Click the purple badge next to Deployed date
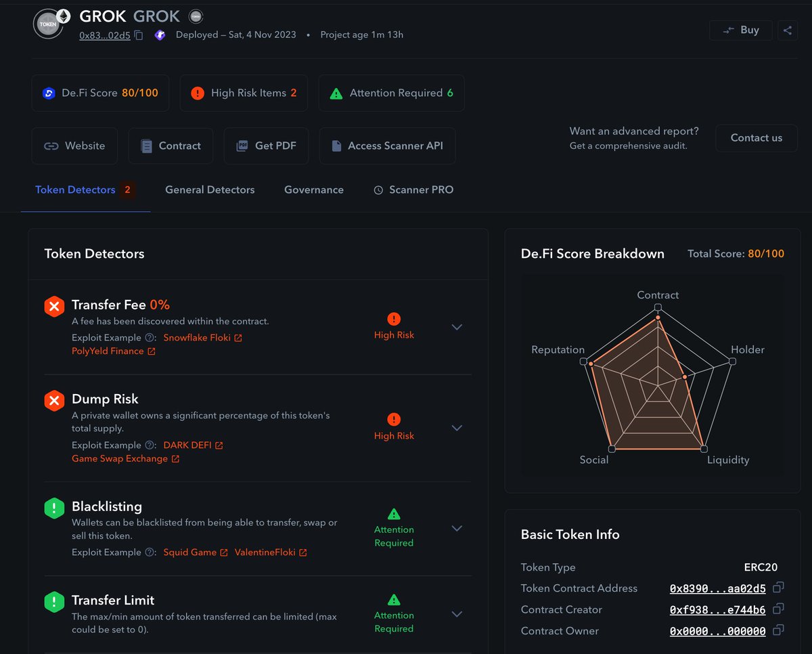This screenshot has height=654, width=812. pyautogui.click(x=160, y=35)
